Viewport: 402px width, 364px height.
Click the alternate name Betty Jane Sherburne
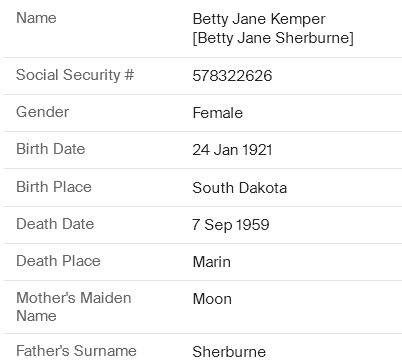[x=273, y=38]
